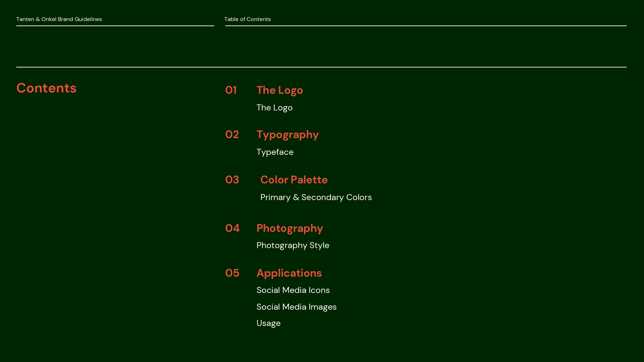
Task: Open Primary & Secondary Colors entry
Action: pos(316,197)
